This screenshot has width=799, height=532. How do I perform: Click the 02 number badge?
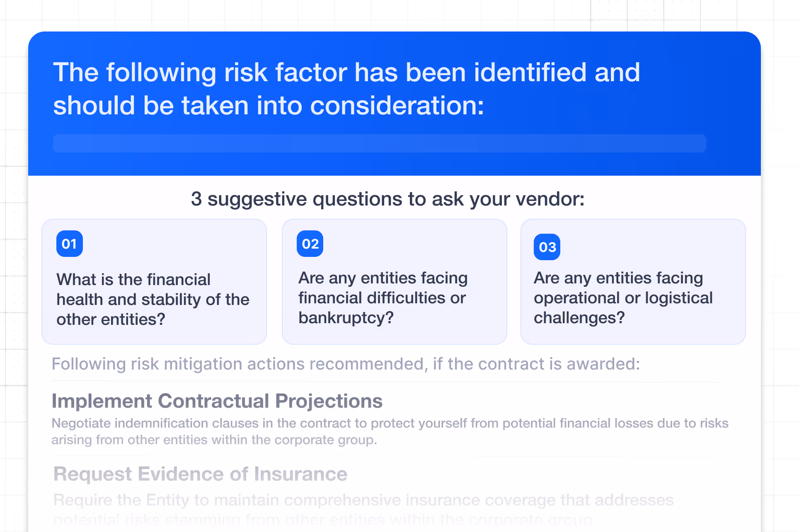click(310, 244)
